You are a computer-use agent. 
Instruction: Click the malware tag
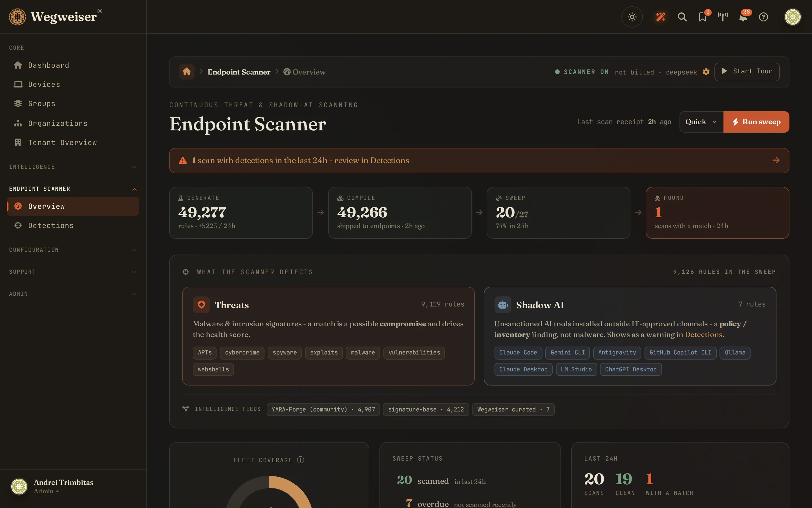point(363,353)
